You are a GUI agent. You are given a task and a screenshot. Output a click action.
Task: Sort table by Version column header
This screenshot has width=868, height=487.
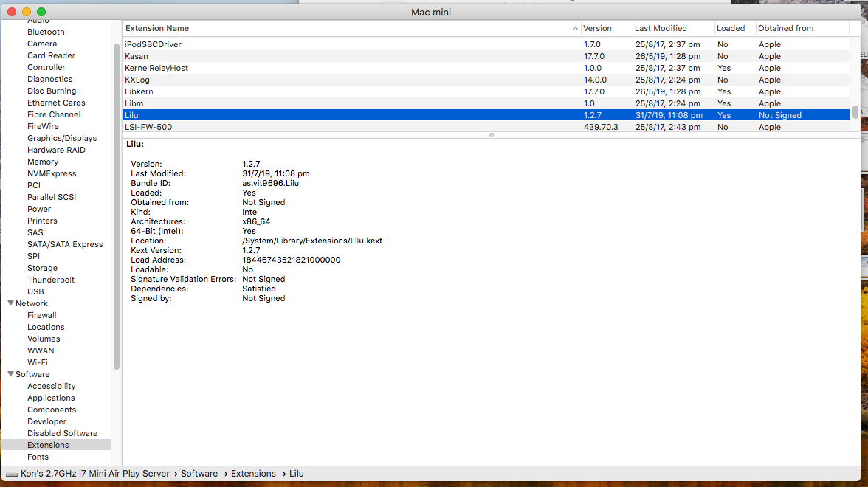606,28
